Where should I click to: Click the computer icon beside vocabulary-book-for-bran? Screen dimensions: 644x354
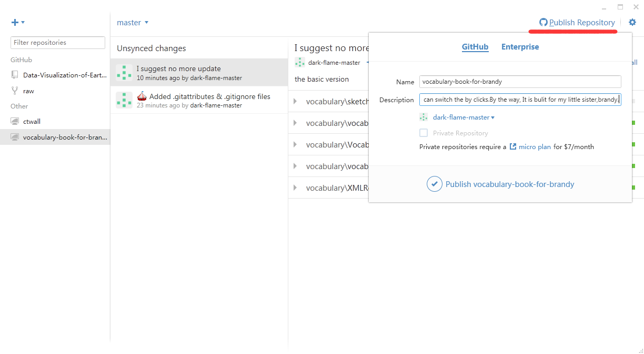15,137
